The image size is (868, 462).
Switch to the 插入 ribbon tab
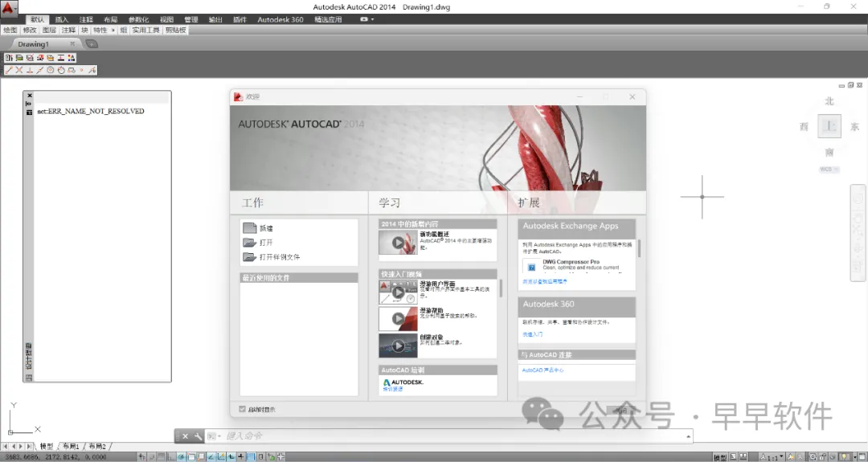pyautogui.click(x=61, y=19)
